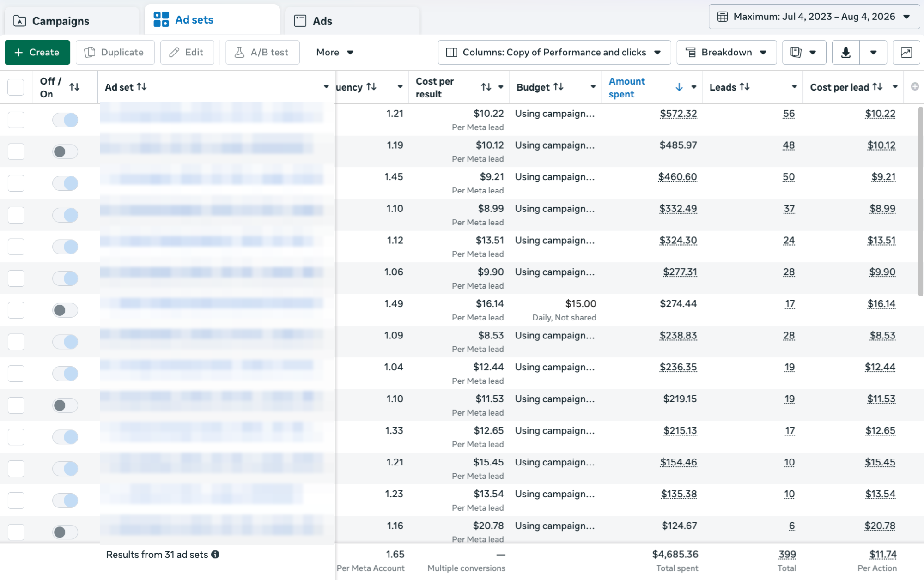Switch to the Ads tab
This screenshot has width=924, height=580.
(x=352, y=21)
